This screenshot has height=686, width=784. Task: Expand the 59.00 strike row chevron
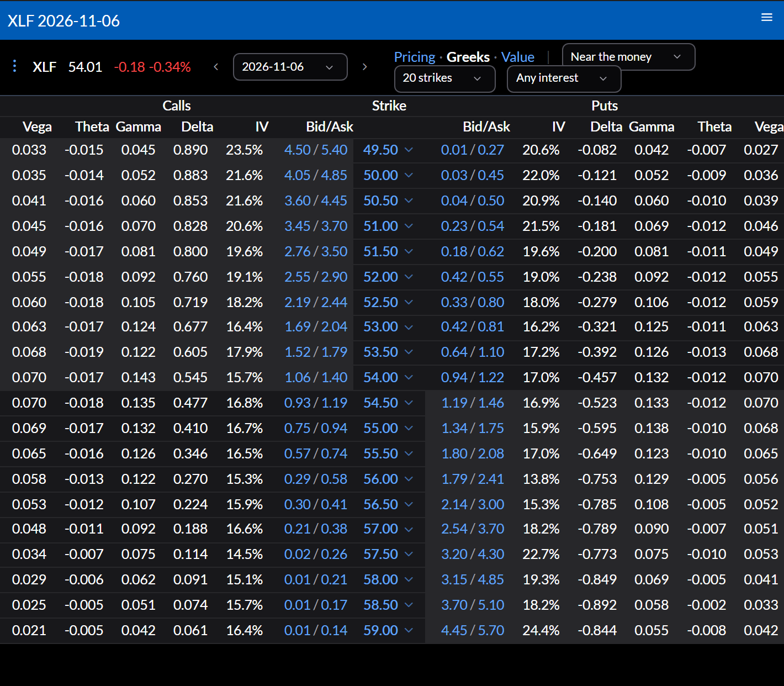409,630
